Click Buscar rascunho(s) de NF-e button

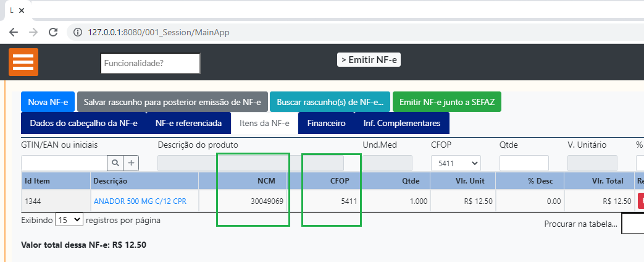tap(330, 102)
